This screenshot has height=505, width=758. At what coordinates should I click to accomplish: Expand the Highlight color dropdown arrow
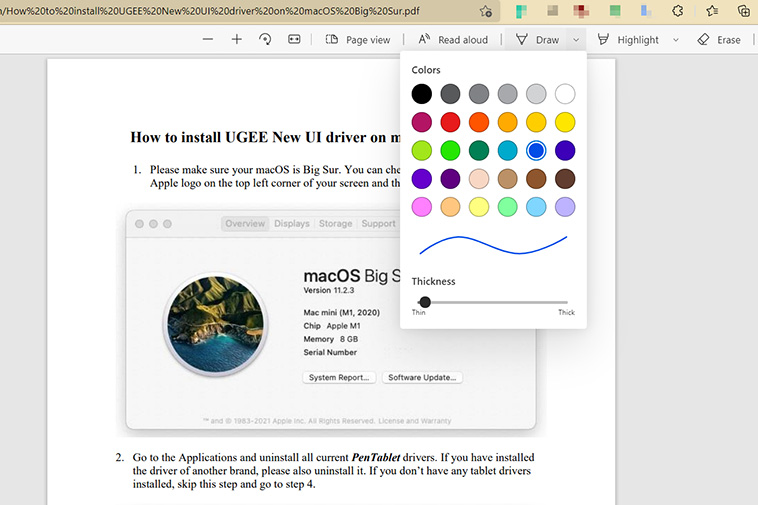pyautogui.click(x=676, y=40)
